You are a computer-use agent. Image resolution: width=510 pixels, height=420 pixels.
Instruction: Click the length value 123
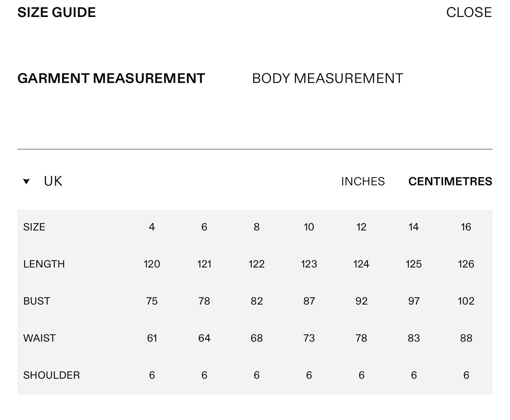(309, 264)
